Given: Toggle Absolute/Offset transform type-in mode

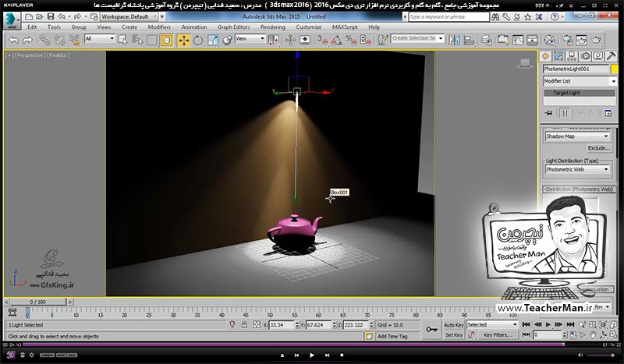Looking at the screenshot, I should point(257,325).
